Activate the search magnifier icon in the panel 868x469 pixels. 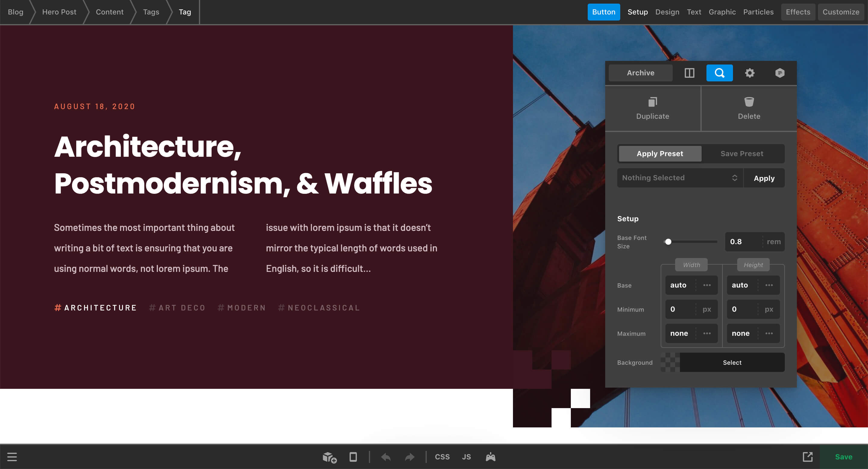pyautogui.click(x=719, y=73)
